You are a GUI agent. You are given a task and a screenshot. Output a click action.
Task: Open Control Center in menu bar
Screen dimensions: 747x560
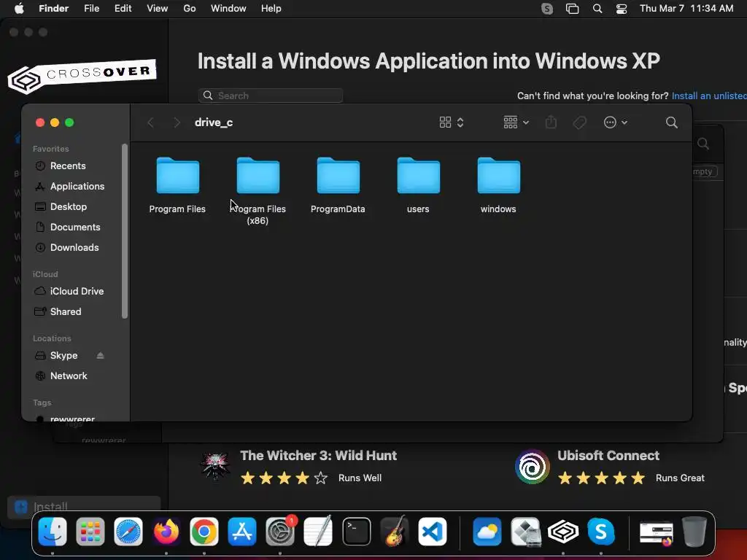point(622,9)
